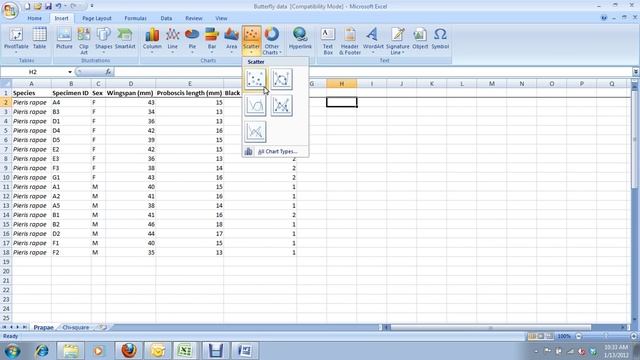Open the Area chart menu
Image resolution: width=640 pixels, height=360 pixels.
click(x=231, y=41)
